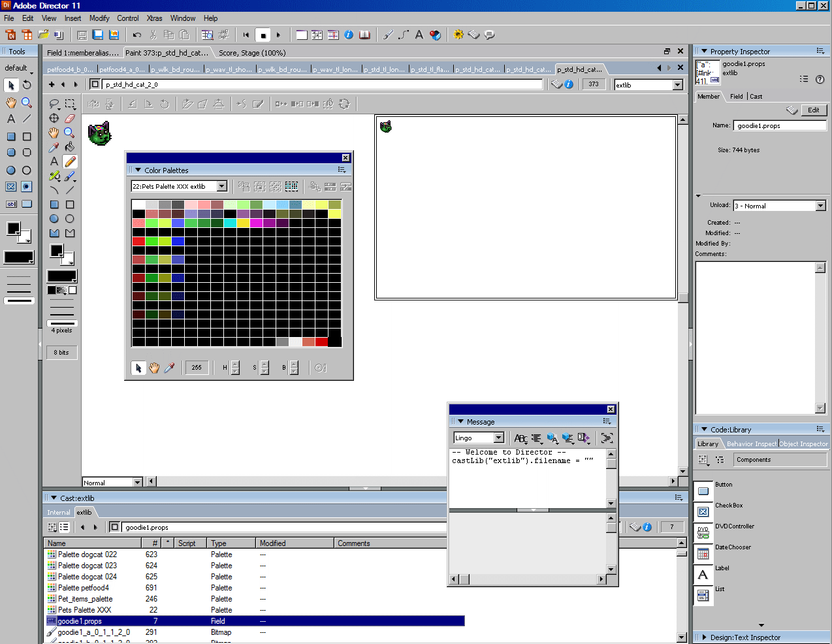
Task: Click the Magnifying Glass in Tools panel
Action: click(27, 103)
